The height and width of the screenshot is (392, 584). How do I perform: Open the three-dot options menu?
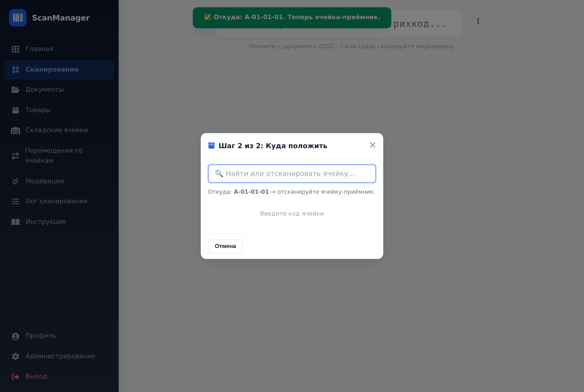(x=478, y=21)
